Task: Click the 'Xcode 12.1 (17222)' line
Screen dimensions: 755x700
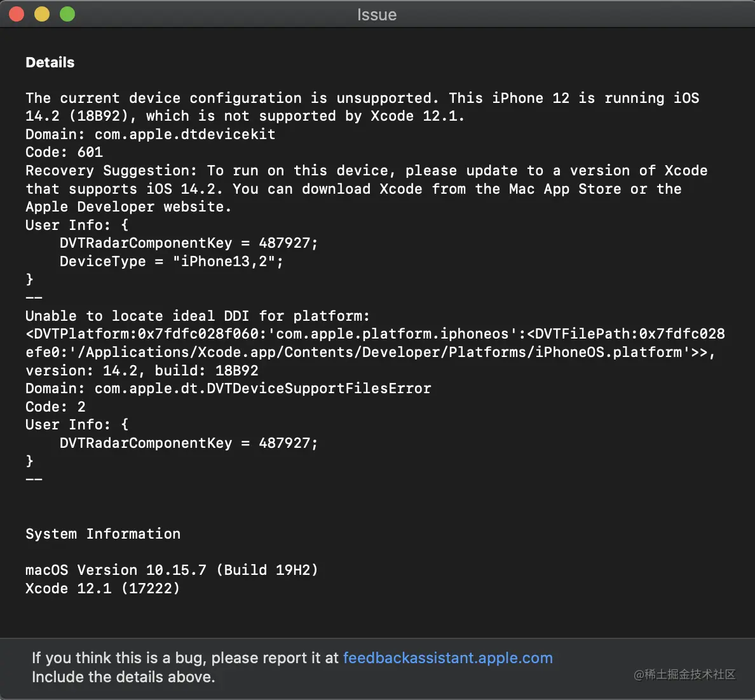Action: click(x=102, y=588)
